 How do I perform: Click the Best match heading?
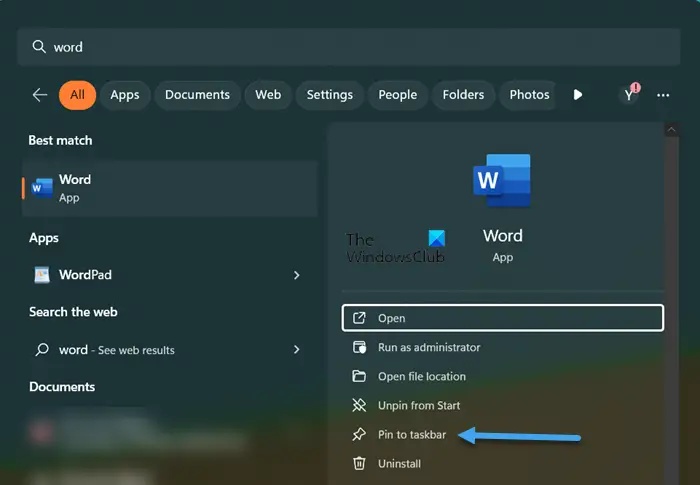pyautogui.click(x=60, y=140)
